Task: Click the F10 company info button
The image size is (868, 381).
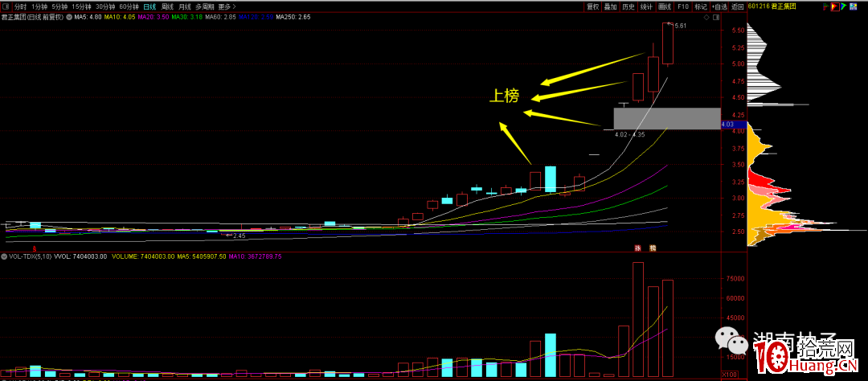Action: pyautogui.click(x=682, y=6)
